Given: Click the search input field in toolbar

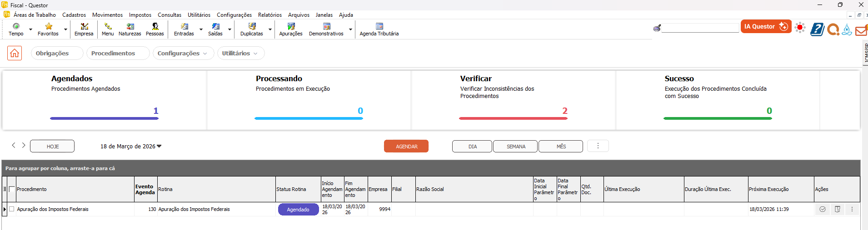Looking at the screenshot, I should tap(700, 28).
